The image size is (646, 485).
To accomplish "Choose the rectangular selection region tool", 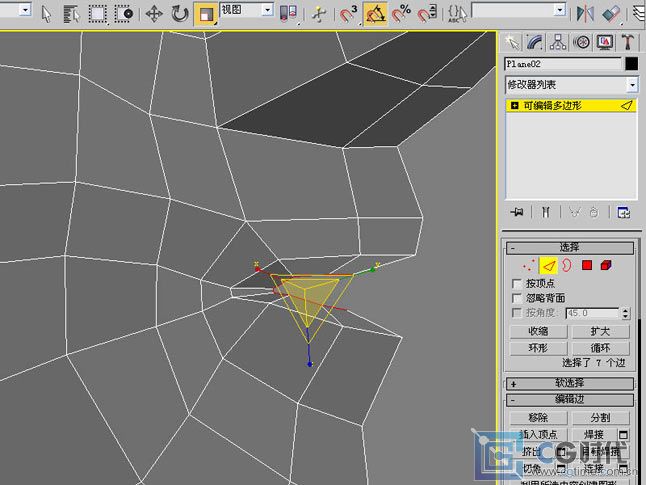I will click(98, 14).
